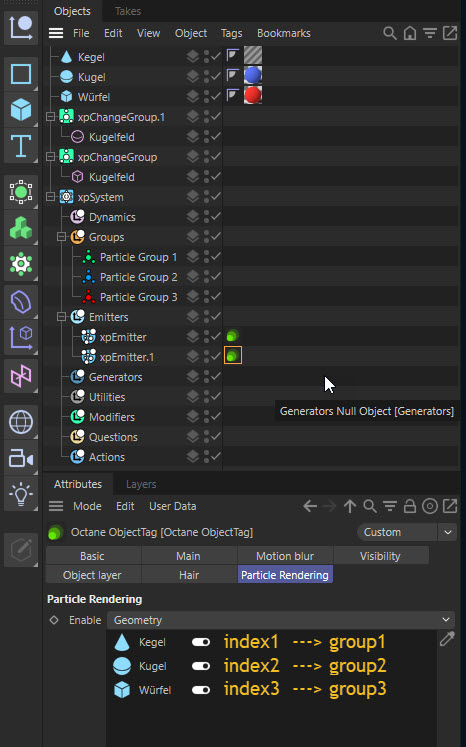Click the target record icon in Attributes manager
466x747 pixels.
430,506
